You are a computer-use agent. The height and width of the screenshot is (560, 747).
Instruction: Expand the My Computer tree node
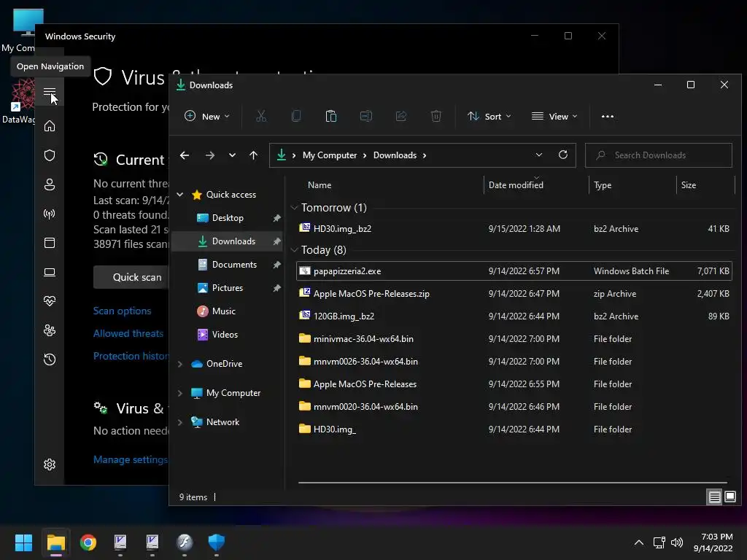tap(180, 393)
